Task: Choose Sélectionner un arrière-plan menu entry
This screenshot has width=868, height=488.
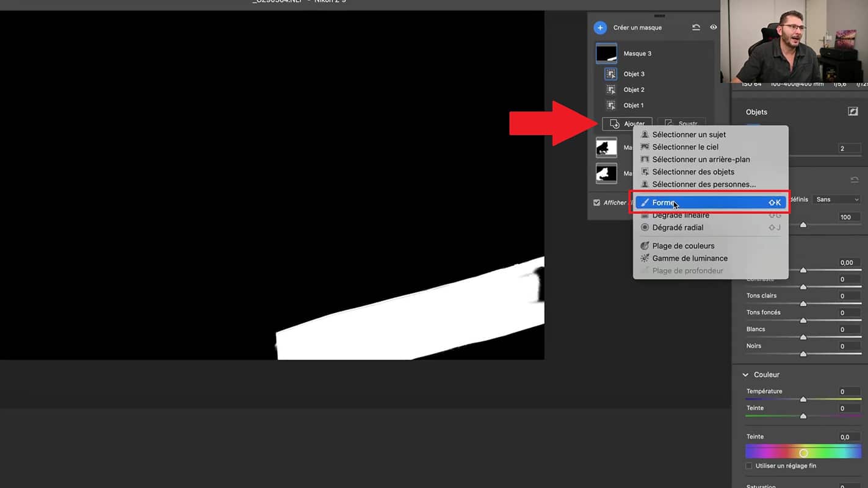Action: tap(711, 159)
